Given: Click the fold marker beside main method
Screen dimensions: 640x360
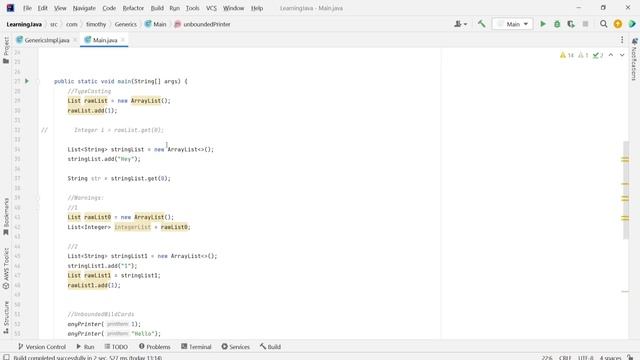Looking at the screenshot, I should coord(38,81).
